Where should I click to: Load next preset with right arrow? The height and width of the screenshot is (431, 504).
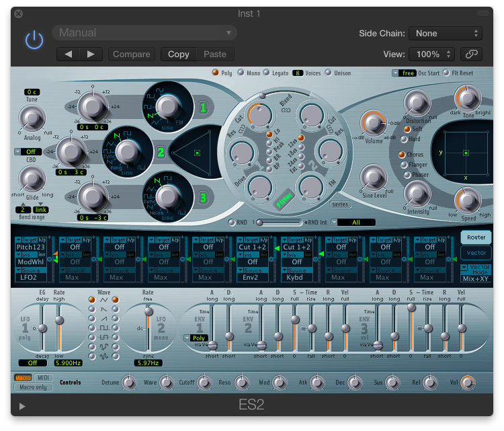coord(91,54)
